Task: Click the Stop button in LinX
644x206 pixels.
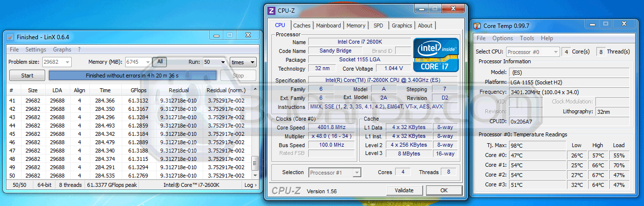Action: [x=238, y=76]
